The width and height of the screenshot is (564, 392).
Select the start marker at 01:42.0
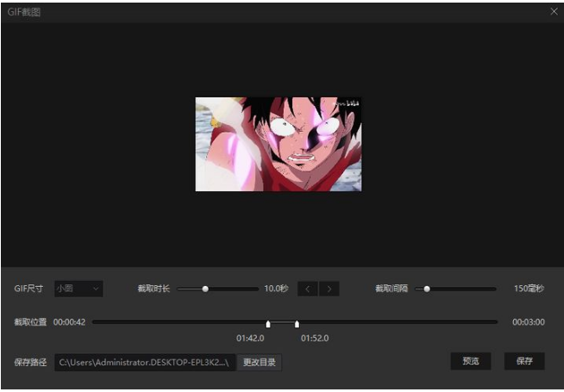coord(268,324)
